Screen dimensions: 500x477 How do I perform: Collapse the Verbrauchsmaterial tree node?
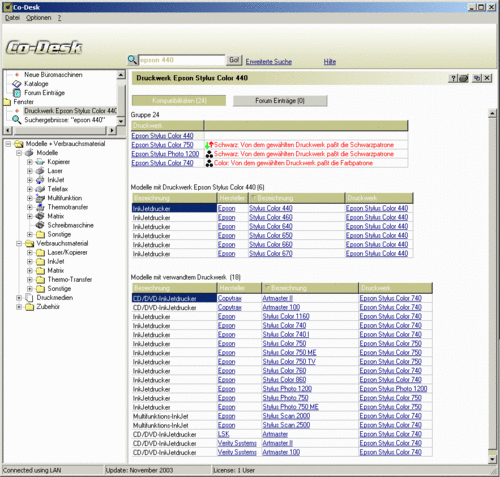[x=19, y=244]
